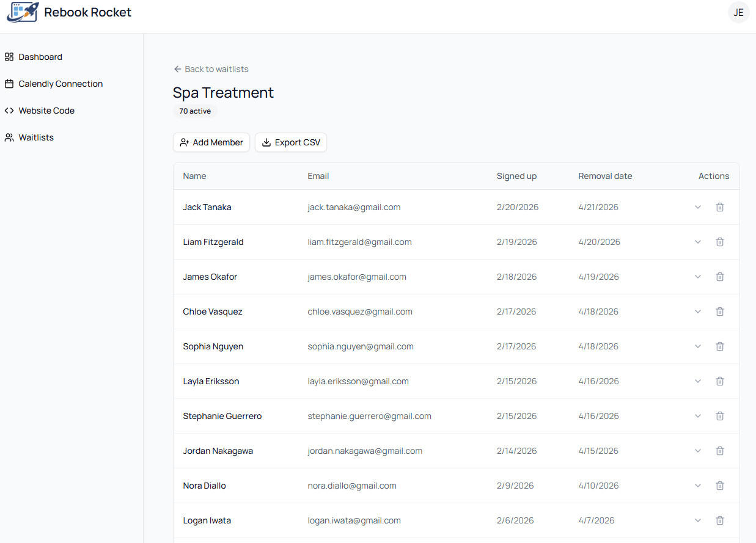Viewport: 756px width, 543px height.
Task: Expand details for Liam Fitzgerald
Action: point(698,241)
